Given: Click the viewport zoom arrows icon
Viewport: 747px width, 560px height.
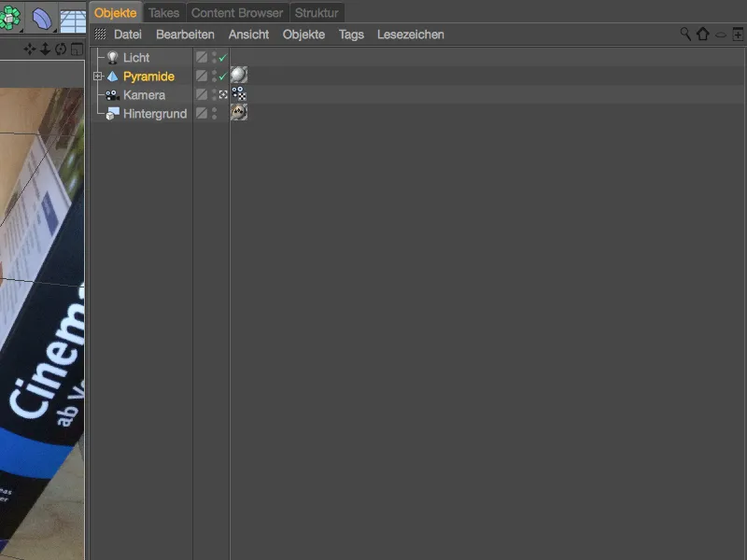Looking at the screenshot, I should [45, 49].
